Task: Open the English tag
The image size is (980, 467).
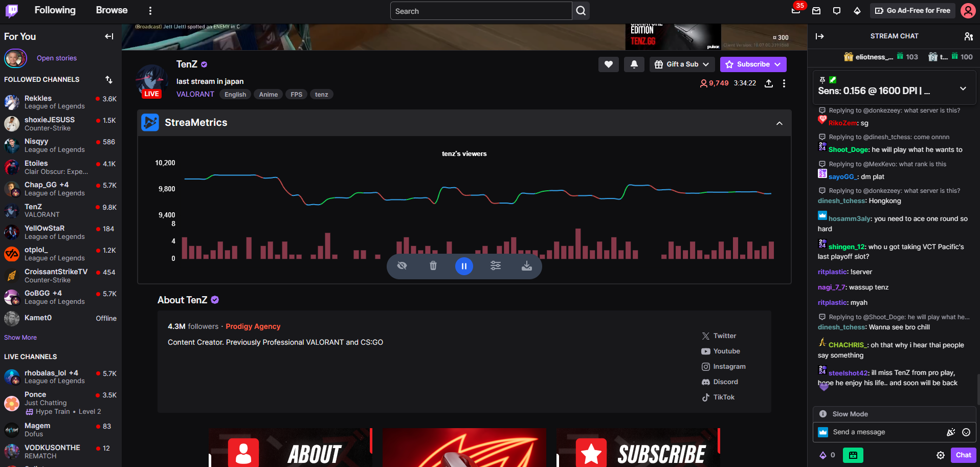Action: (x=235, y=95)
